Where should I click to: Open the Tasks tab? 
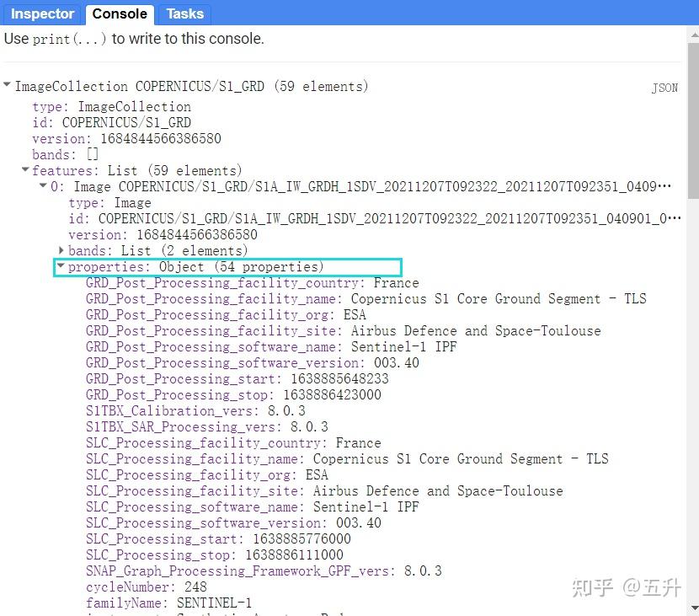point(185,13)
